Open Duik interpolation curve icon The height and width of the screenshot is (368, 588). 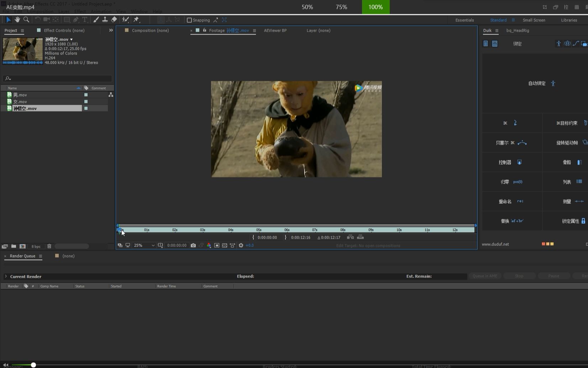click(576, 43)
